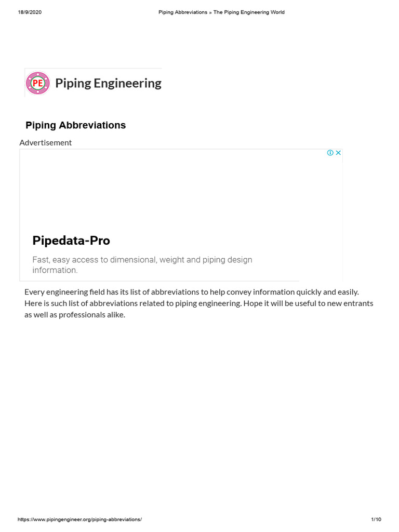Click the Piping Engineering site title

point(108,83)
